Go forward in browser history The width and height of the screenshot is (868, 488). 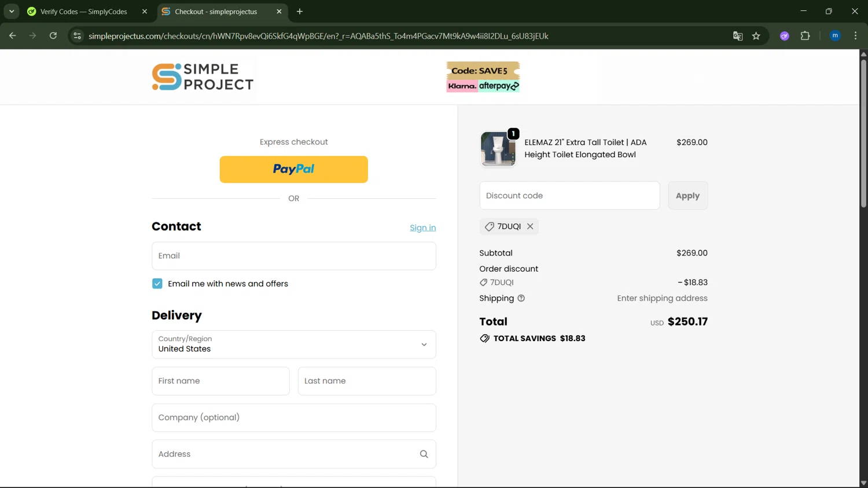point(32,36)
